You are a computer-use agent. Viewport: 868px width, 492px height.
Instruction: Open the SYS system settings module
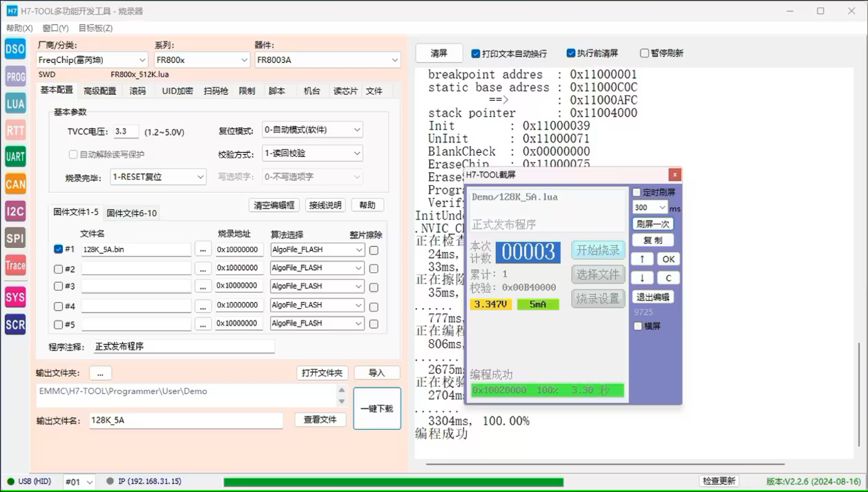[x=15, y=298]
